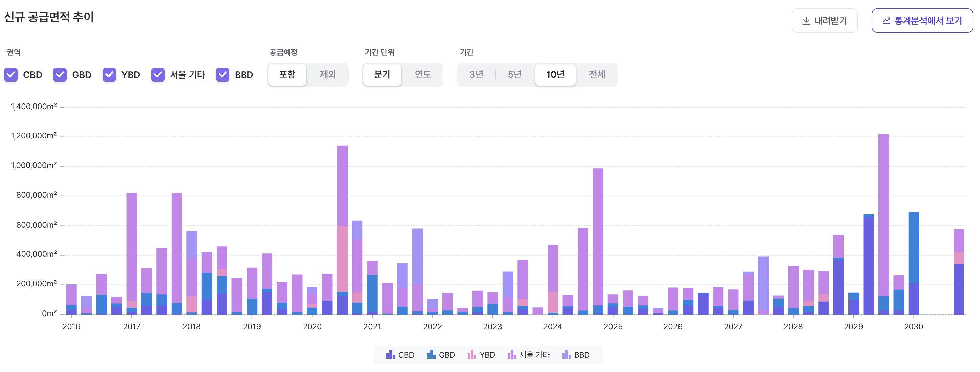Screen dimensions: 980x372
Task: Click the download arrow icon
Action: click(x=806, y=21)
